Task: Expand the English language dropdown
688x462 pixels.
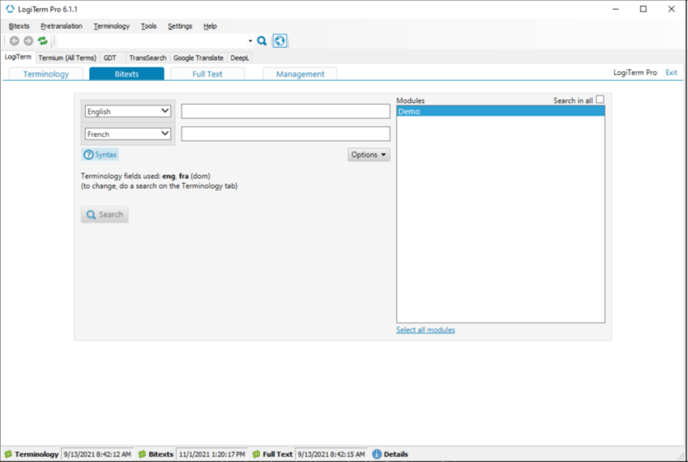Action: click(128, 111)
